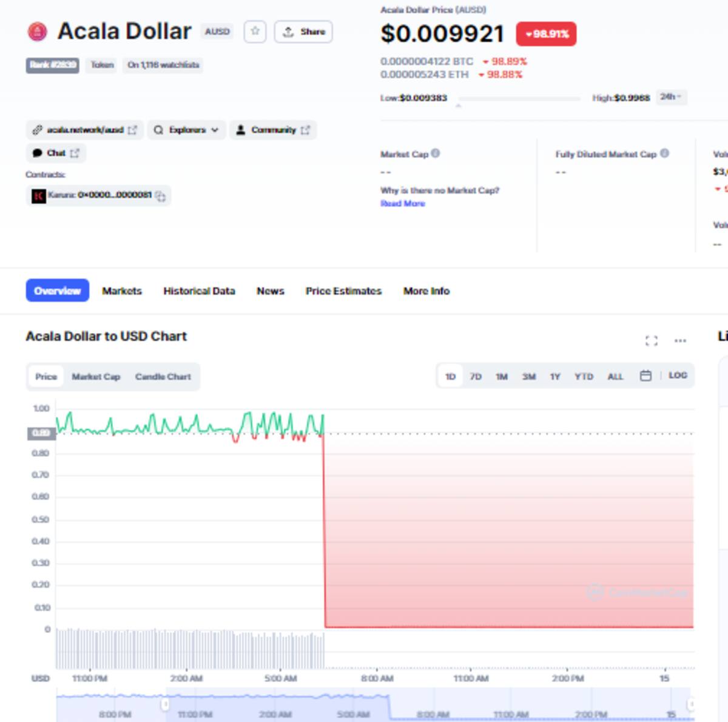Viewport: 728px width, 722px height.
Task: Set chart range to ALL
Action: pyautogui.click(x=615, y=377)
